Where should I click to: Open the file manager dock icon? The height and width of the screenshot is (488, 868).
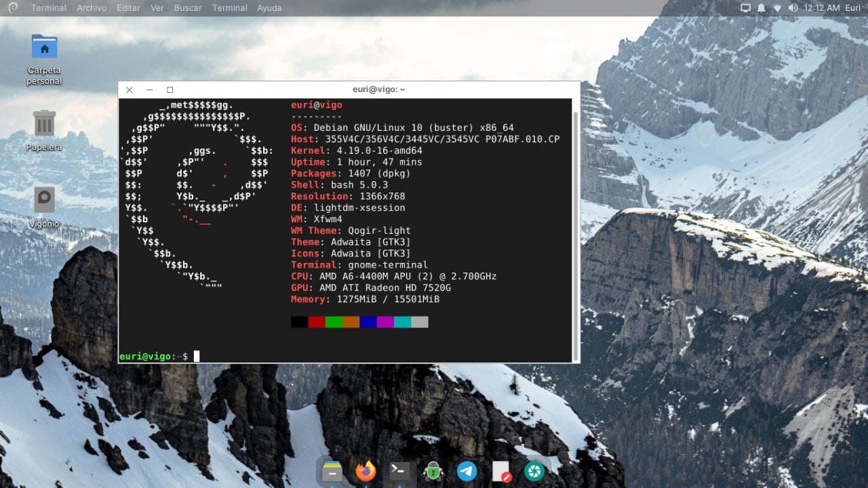click(x=332, y=471)
